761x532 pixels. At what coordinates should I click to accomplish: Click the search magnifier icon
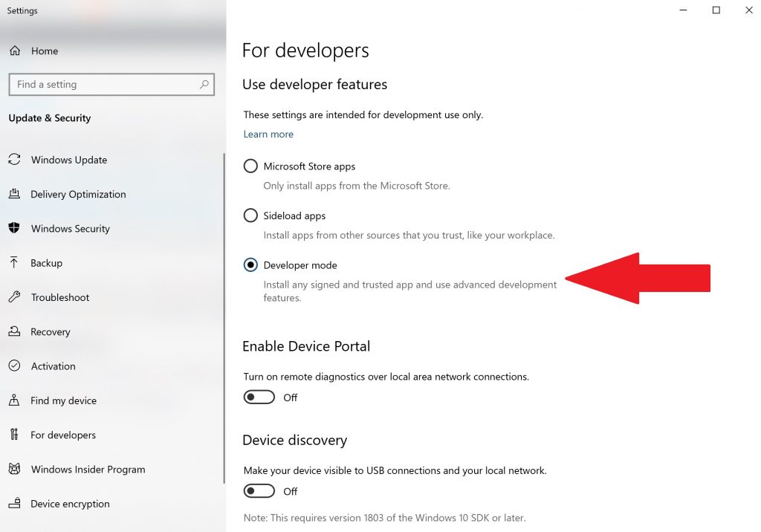coord(204,85)
